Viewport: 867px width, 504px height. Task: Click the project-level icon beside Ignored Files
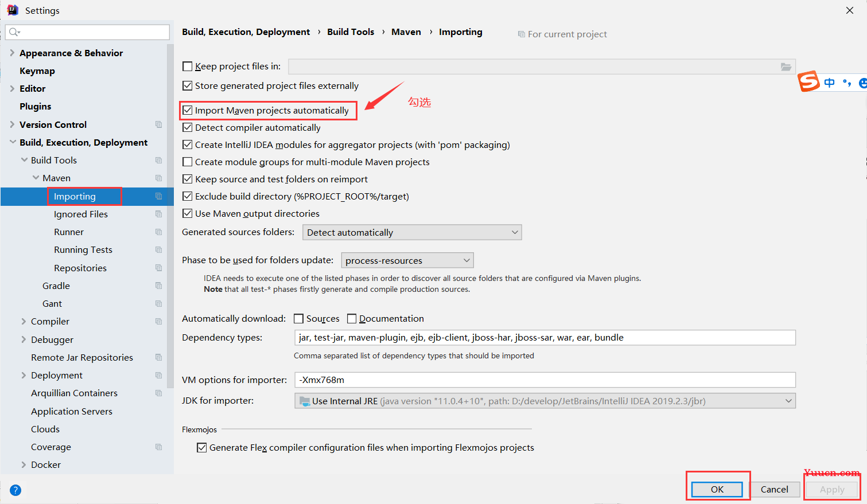tap(159, 214)
